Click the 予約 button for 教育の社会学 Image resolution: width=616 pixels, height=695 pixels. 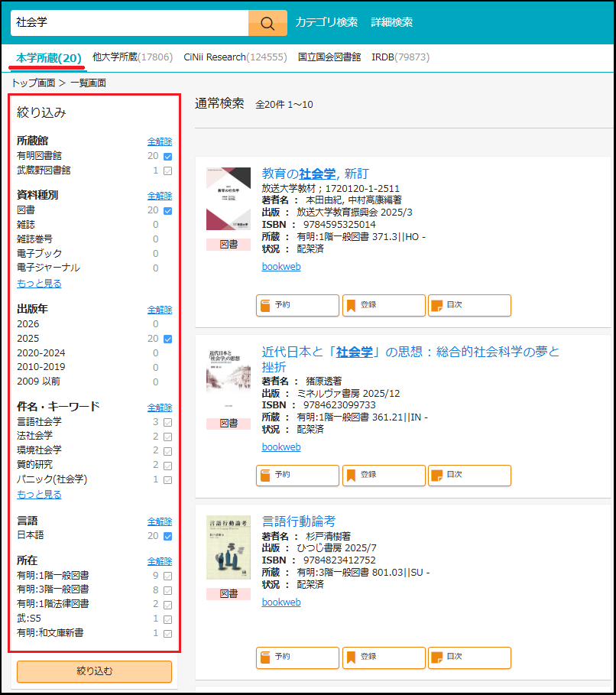point(297,305)
